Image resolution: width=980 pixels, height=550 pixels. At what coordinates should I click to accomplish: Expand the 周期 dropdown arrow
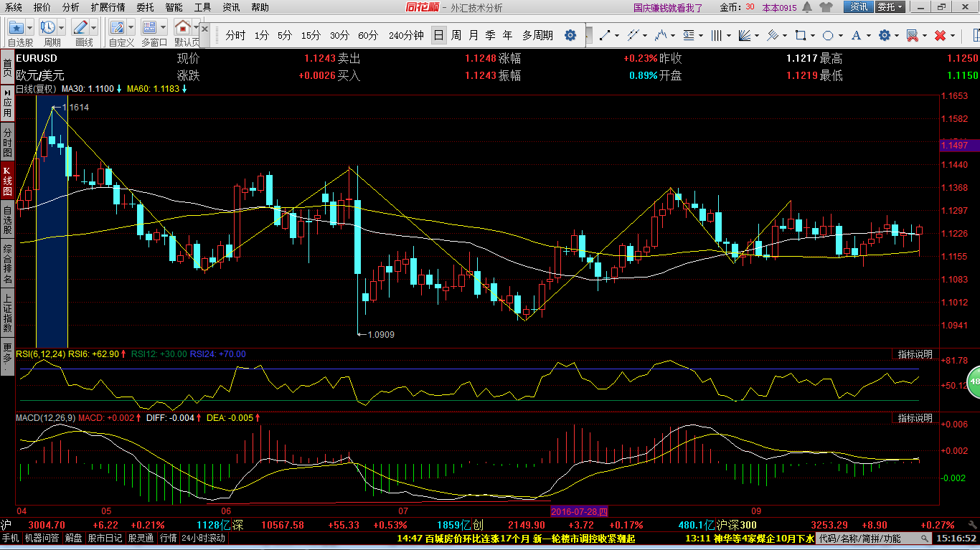62,28
